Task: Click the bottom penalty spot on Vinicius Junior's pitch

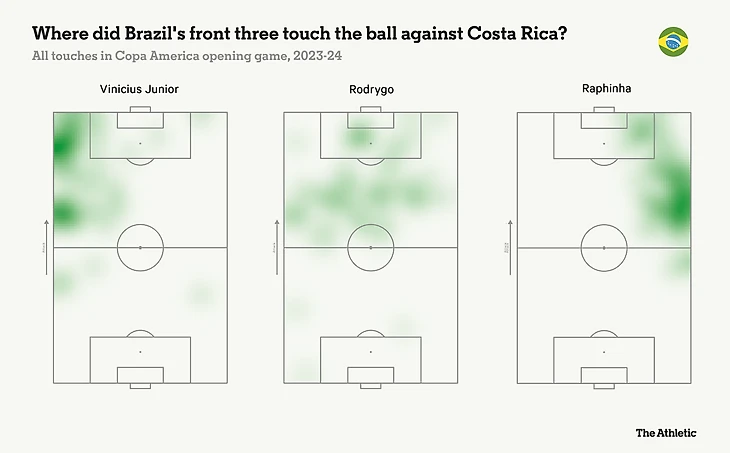Action: [140, 352]
